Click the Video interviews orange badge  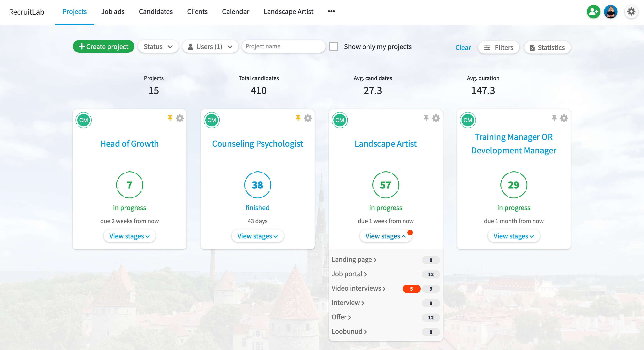coord(411,289)
